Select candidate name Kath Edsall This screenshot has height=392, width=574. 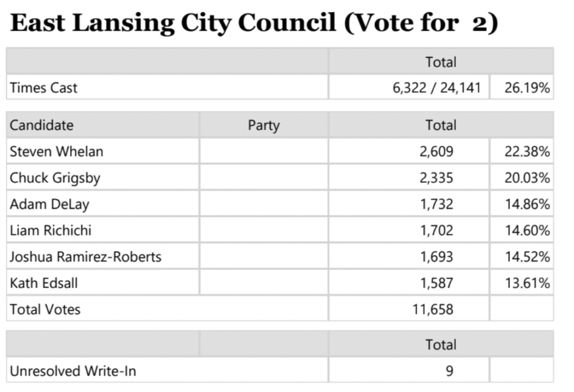tap(44, 283)
